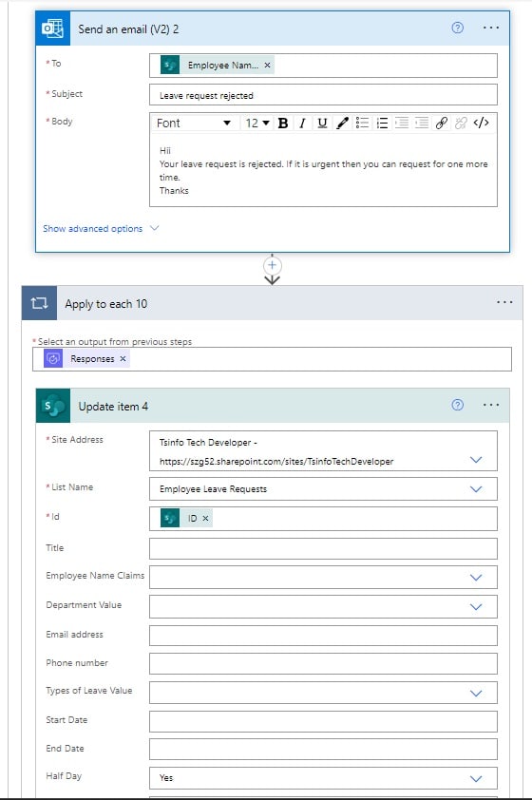Viewport: 532px width, 800px height.
Task: Click the Send an email (V2) 2 title
Action: (128, 29)
